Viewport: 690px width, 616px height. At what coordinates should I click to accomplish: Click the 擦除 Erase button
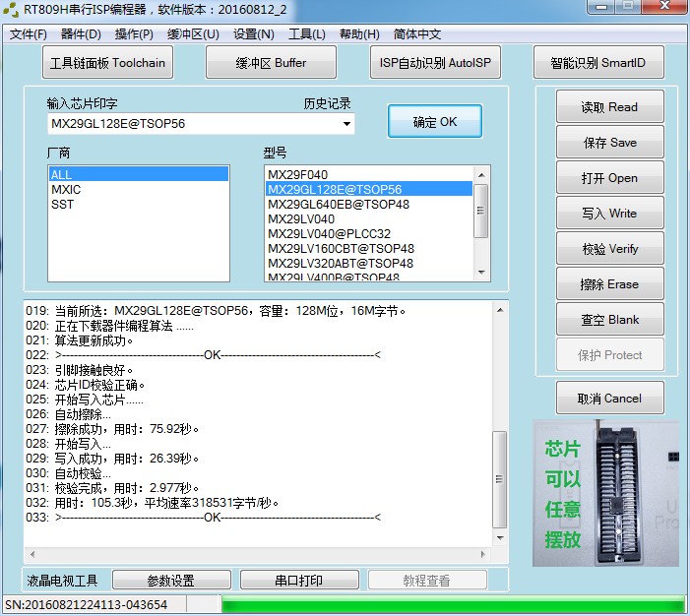609,284
